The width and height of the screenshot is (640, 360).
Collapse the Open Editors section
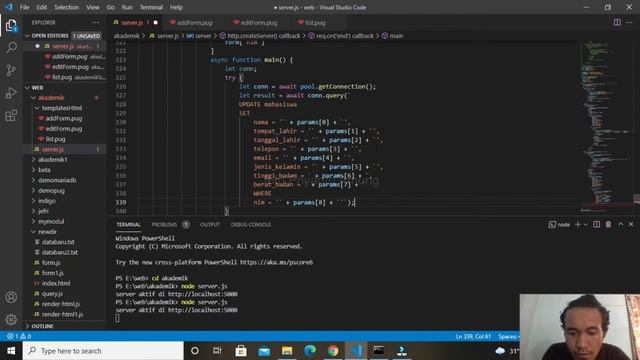(x=27, y=36)
